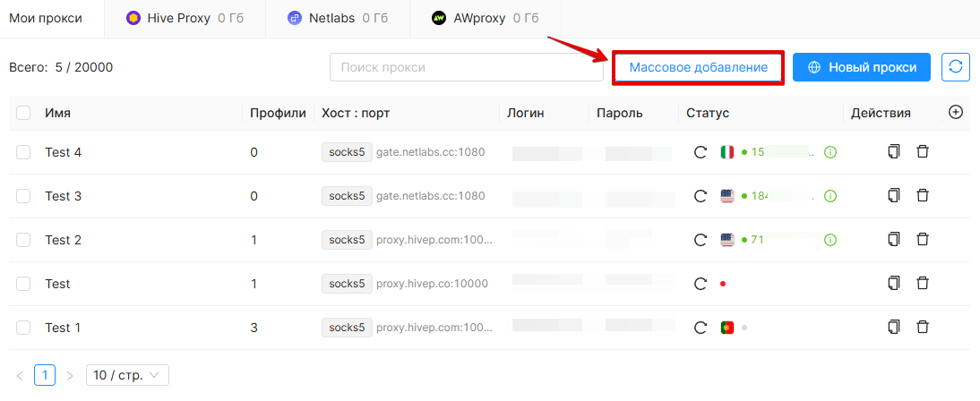
Task: Click host proxy.hivep.co:10000
Action: tap(432, 284)
